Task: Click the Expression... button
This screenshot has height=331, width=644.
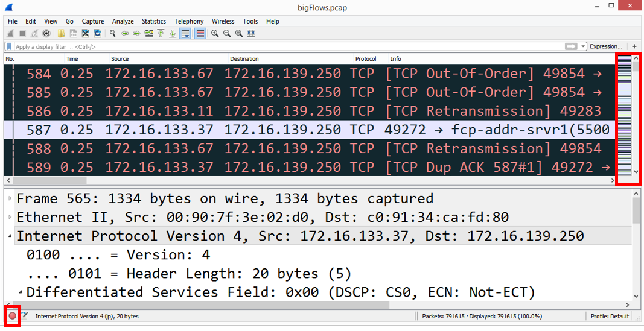Action: [606, 46]
